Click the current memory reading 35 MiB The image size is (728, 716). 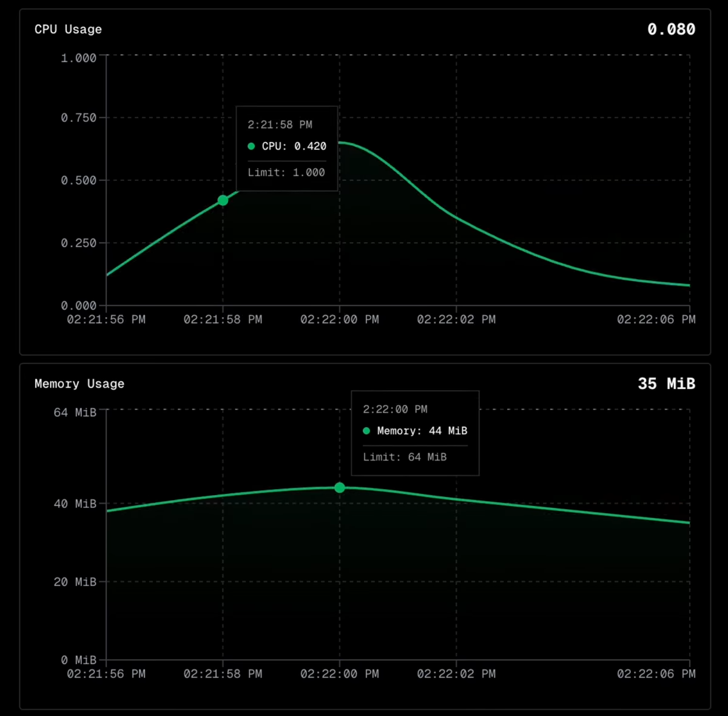tap(667, 383)
